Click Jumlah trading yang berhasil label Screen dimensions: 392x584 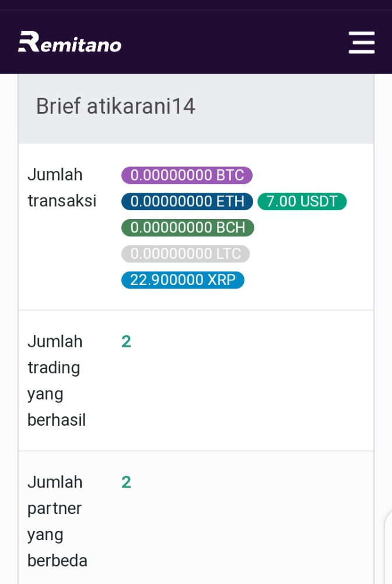57,381
